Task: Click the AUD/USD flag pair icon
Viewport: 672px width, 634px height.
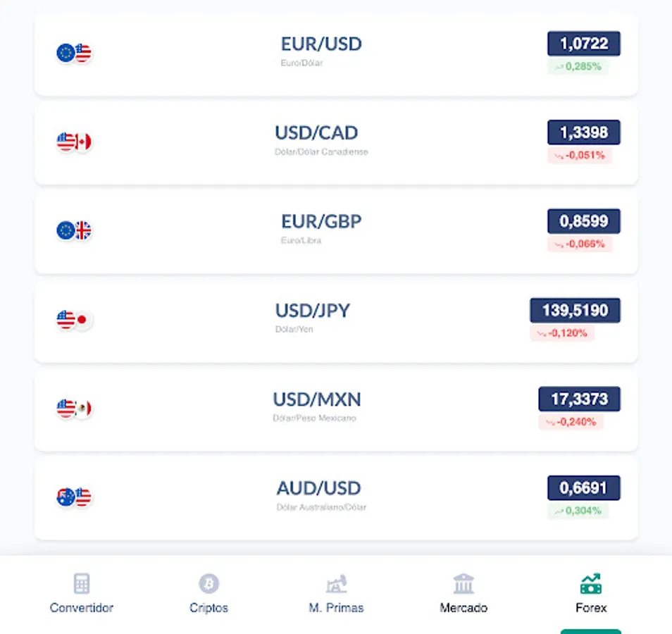Action: 74,497
